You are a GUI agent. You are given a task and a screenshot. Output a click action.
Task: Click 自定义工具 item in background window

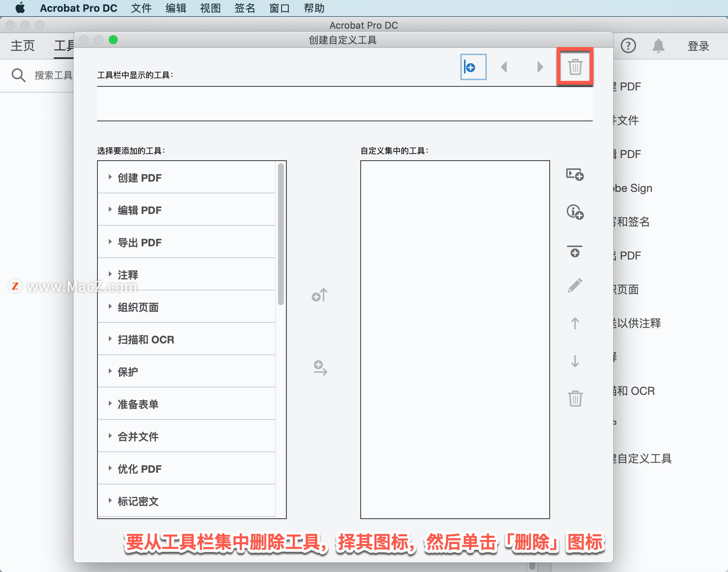[x=644, y=459]
